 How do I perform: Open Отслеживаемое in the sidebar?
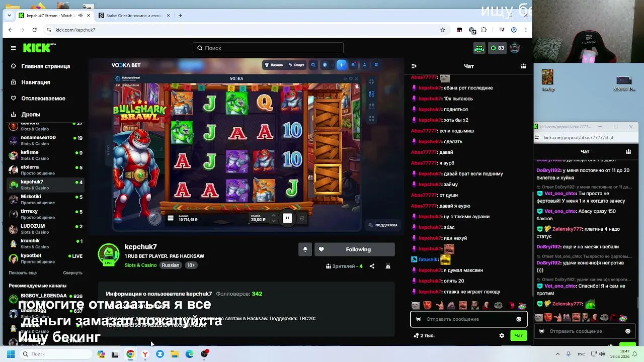[43, 98]
